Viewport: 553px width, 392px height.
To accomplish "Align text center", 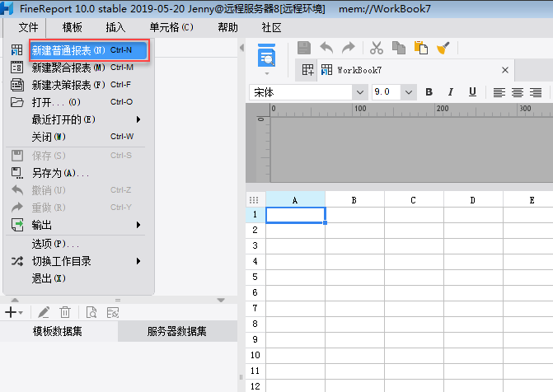I will 518,92.
